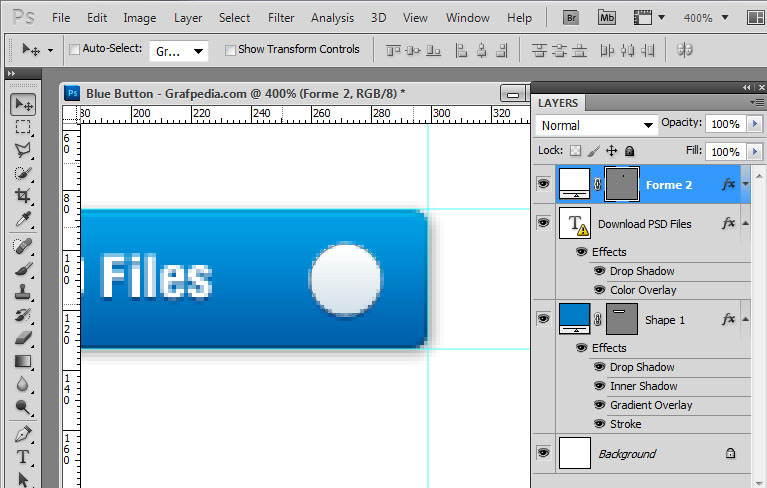Open the Edit menu
767x488 pixels.
(x=97, y=18)
